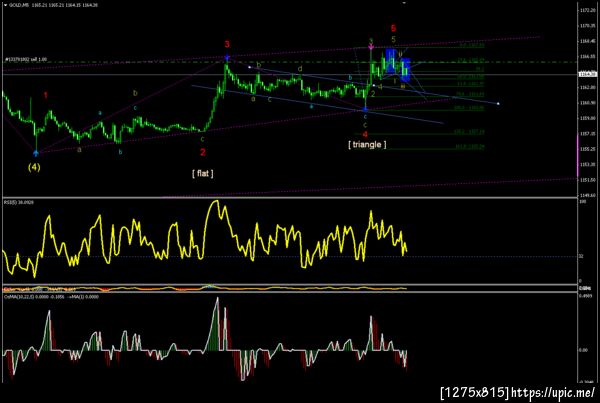Select the olive d wave label

pyautogui.click(x=300, y=69)
